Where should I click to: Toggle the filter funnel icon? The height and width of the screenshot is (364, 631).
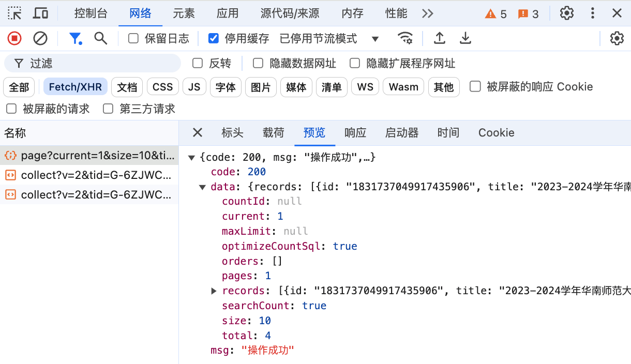coord(76,38)
